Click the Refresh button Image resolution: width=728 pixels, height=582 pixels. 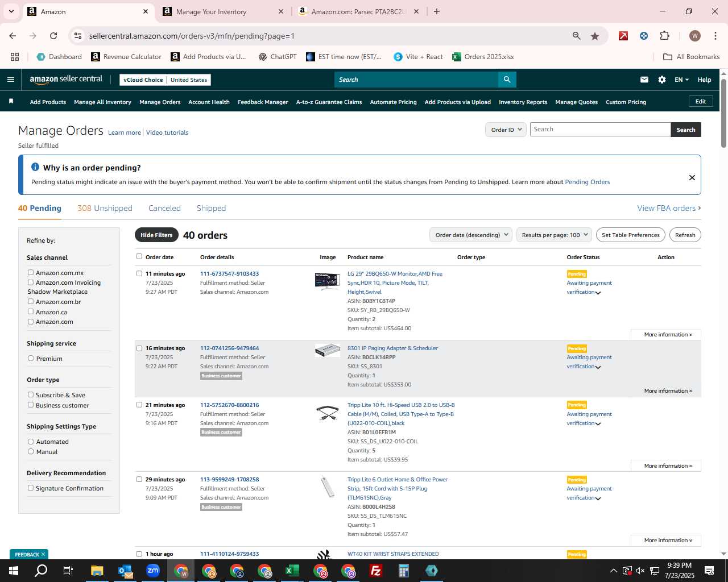pos(685,235)
